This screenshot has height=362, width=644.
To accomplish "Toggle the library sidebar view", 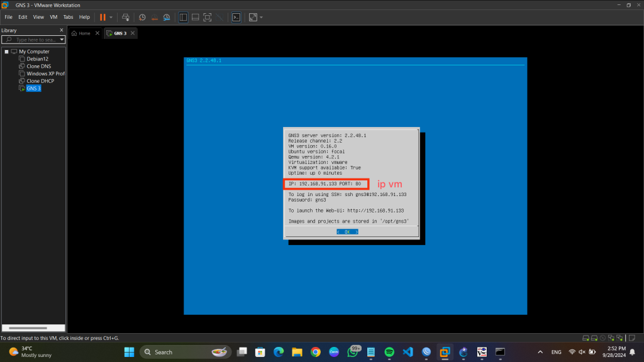I will click(183, 18).
